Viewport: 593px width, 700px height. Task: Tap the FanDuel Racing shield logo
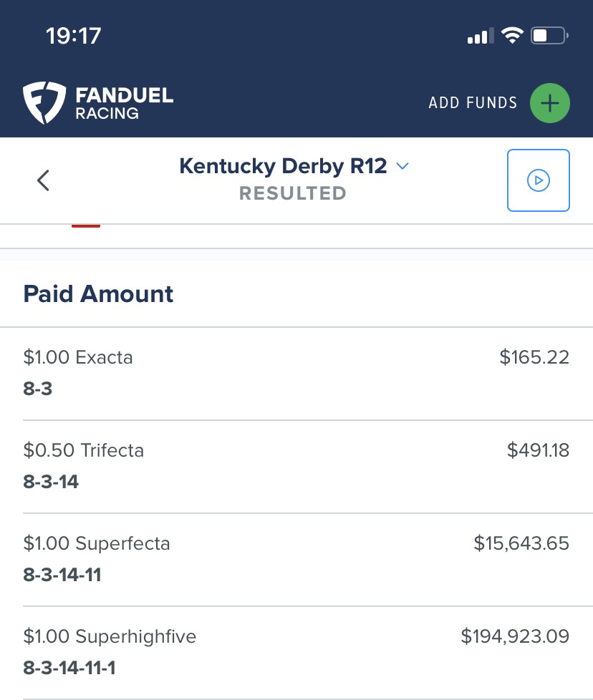[44, 102]
